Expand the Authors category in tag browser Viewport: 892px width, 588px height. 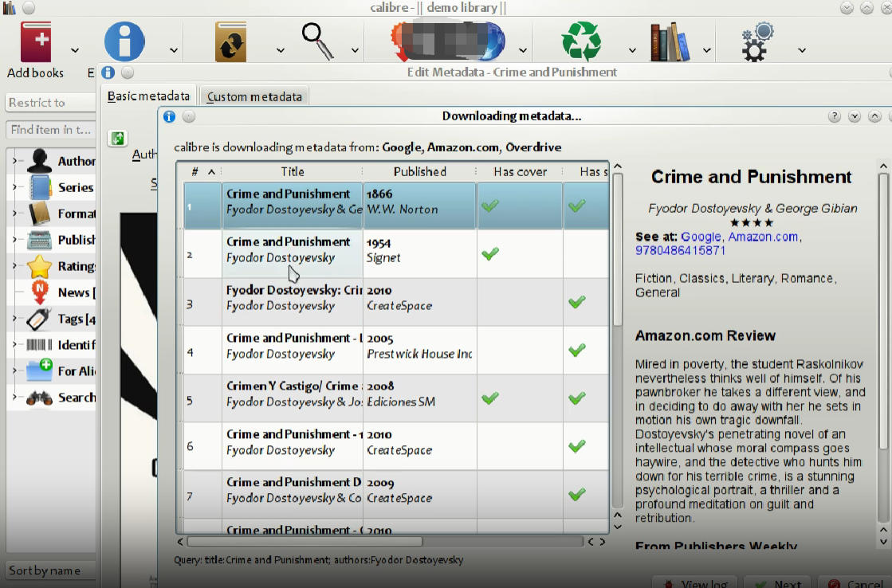14,161
